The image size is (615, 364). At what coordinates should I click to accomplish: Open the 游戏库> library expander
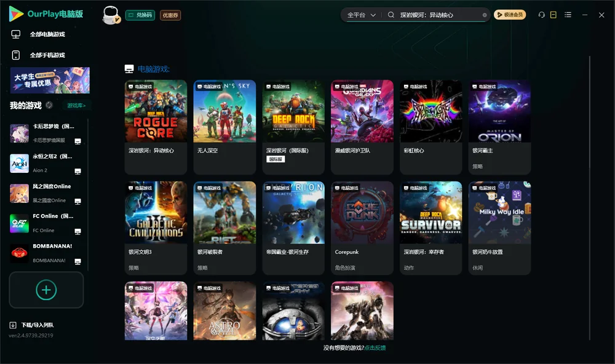(x=76, y=105)
